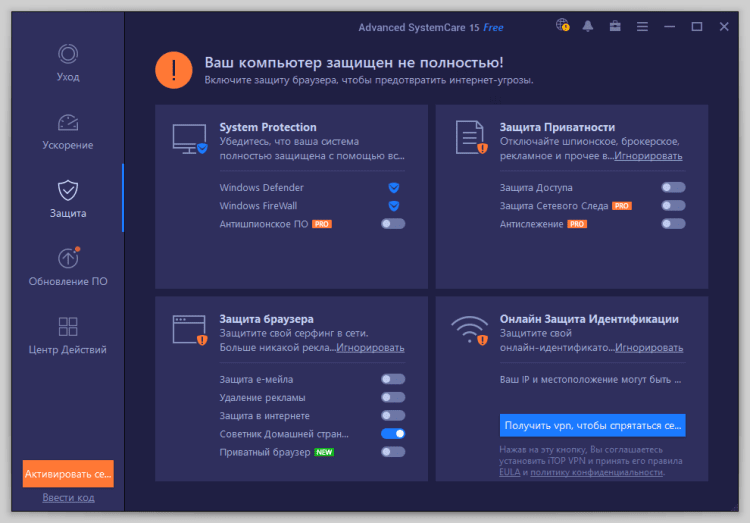
Task: Click the Wi-Fi identity protection icon
Action: pos(470,330)
